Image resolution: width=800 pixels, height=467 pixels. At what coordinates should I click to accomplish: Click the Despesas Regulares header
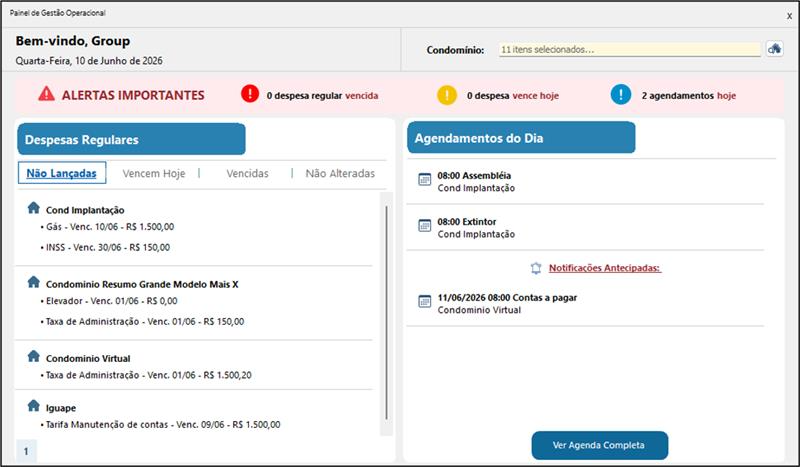pos(131,139)
